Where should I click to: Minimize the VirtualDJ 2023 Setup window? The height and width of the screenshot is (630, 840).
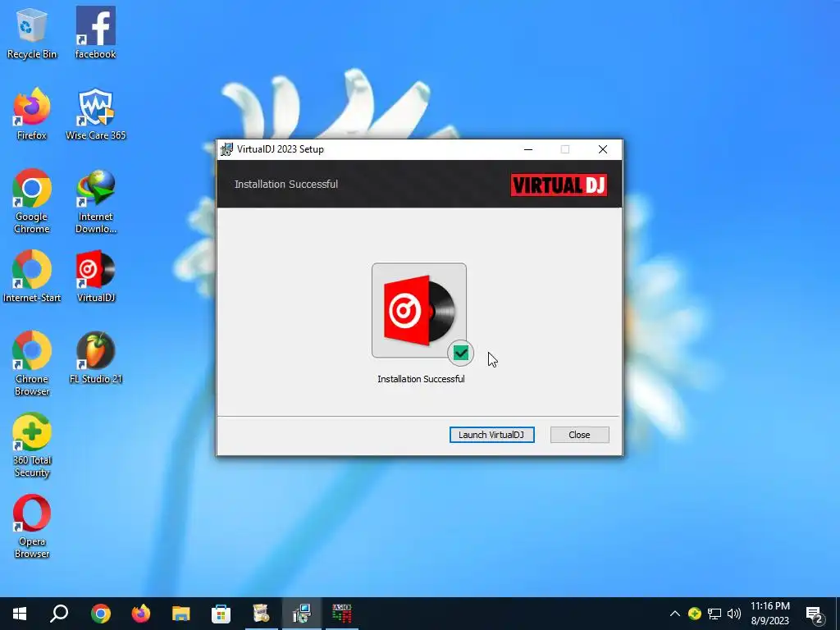[x=528, y=149]
